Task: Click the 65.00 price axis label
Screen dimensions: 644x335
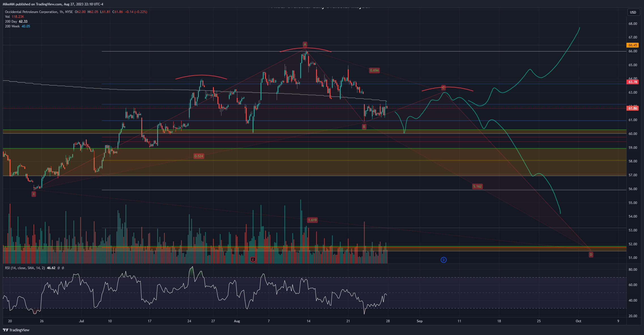Action: tap(632, 65)
